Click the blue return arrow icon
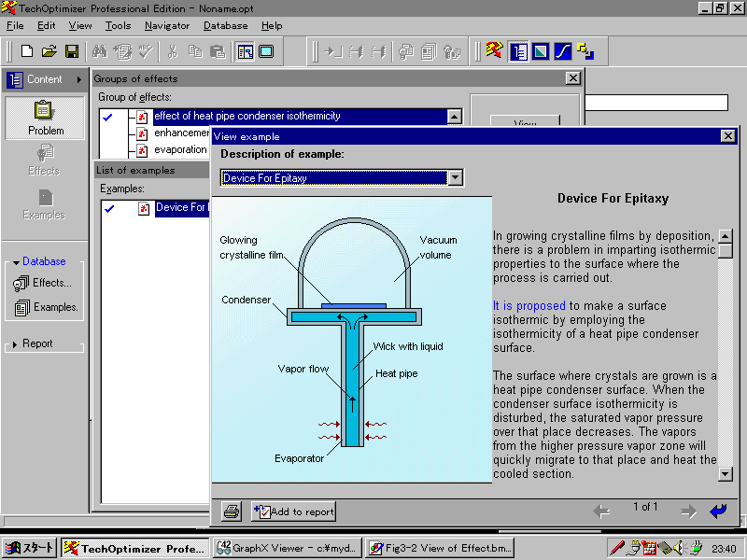 [718, 511]
